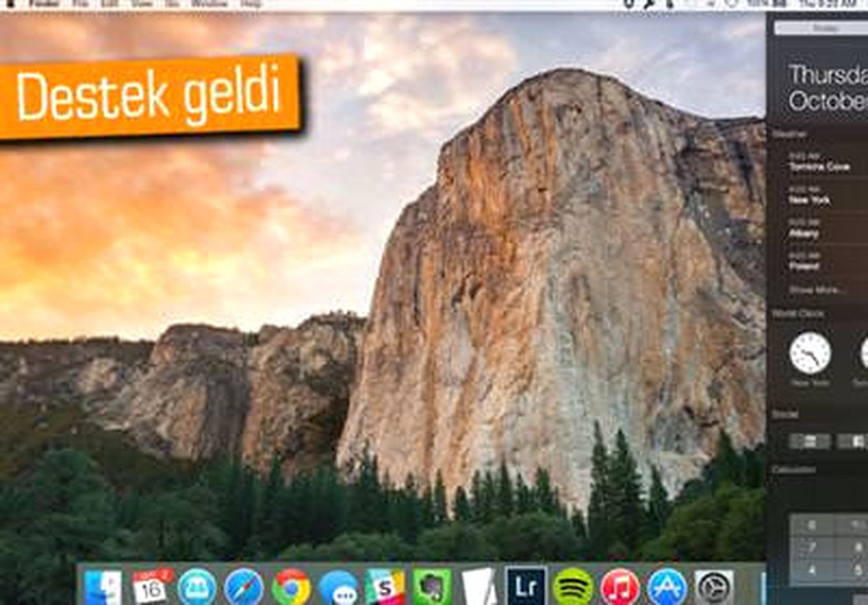Open the Calendar app showing 16
868x605 pixels.
tap(152, 586)
